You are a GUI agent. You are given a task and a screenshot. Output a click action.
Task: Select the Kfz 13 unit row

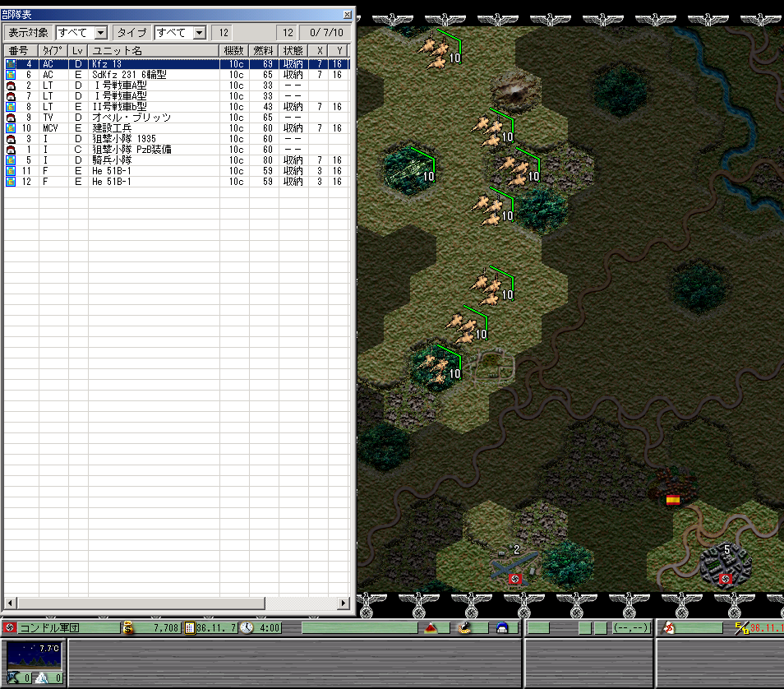click(x=177, y=64)
